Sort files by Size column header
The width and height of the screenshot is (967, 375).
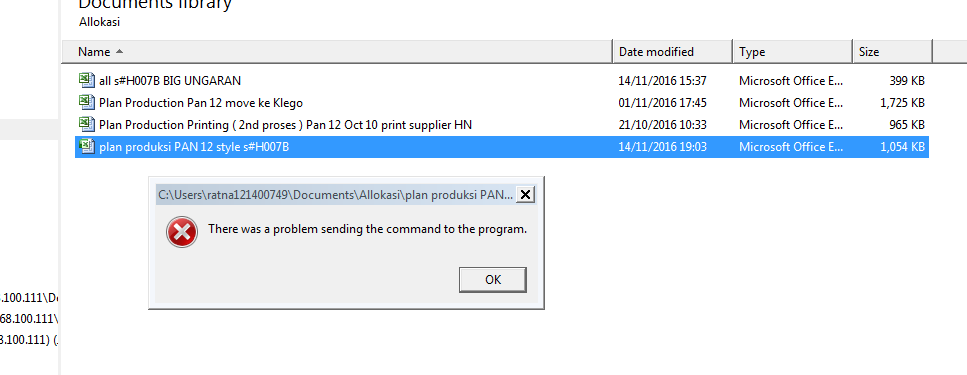pos(892,52)
